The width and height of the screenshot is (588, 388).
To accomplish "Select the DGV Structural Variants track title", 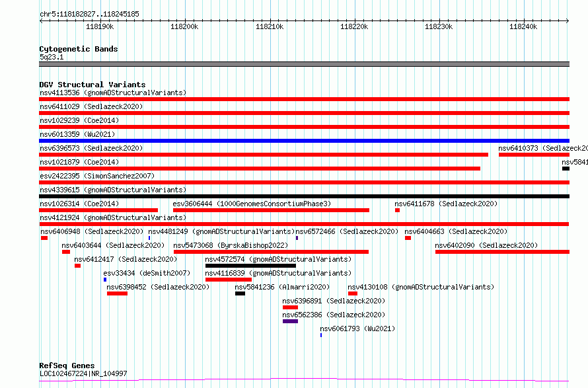I will tap(92, 85).
